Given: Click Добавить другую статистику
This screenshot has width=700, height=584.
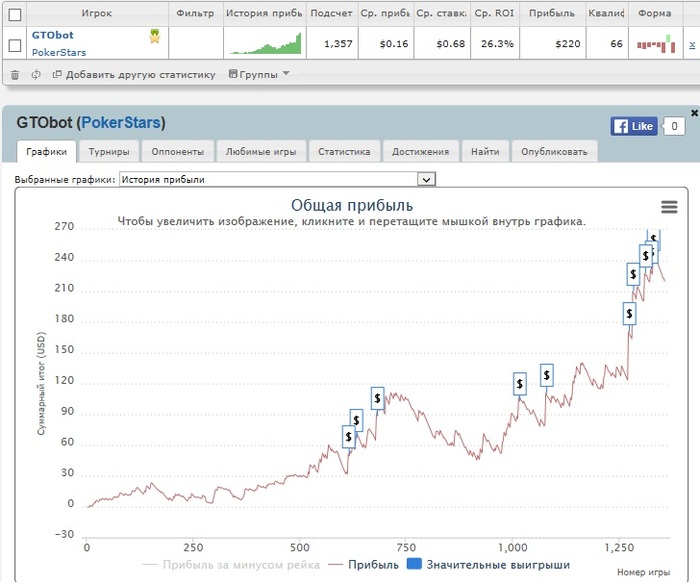Looking at the screenshot, I should point(134,74).
